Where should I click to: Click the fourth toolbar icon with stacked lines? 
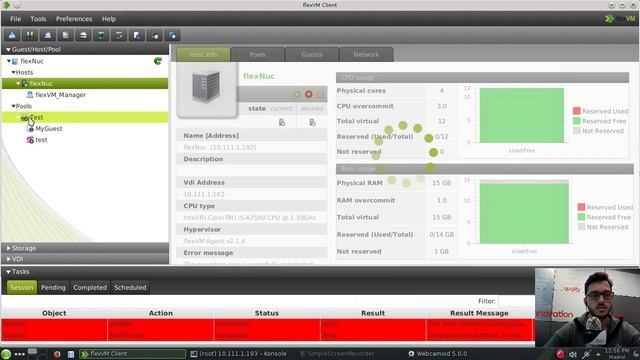[x=65, y=35]
